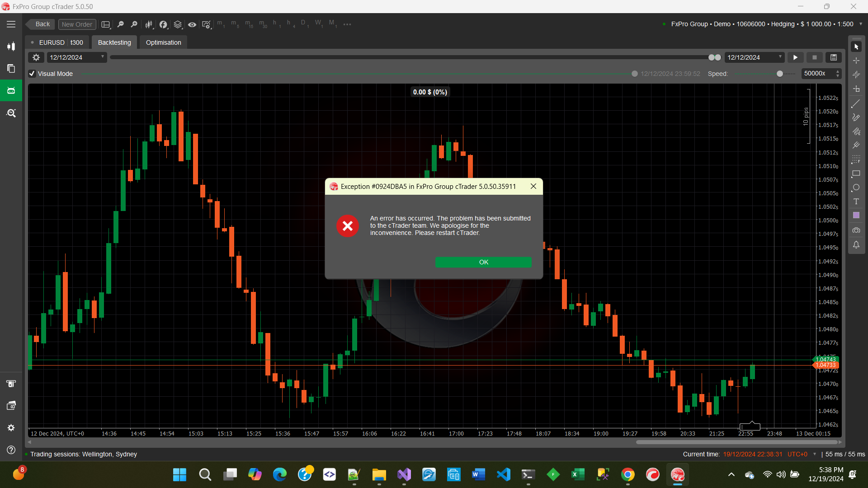868x488 pixels.
Task: Start the backtest with Play button
Action: click(x=795, y=57)
